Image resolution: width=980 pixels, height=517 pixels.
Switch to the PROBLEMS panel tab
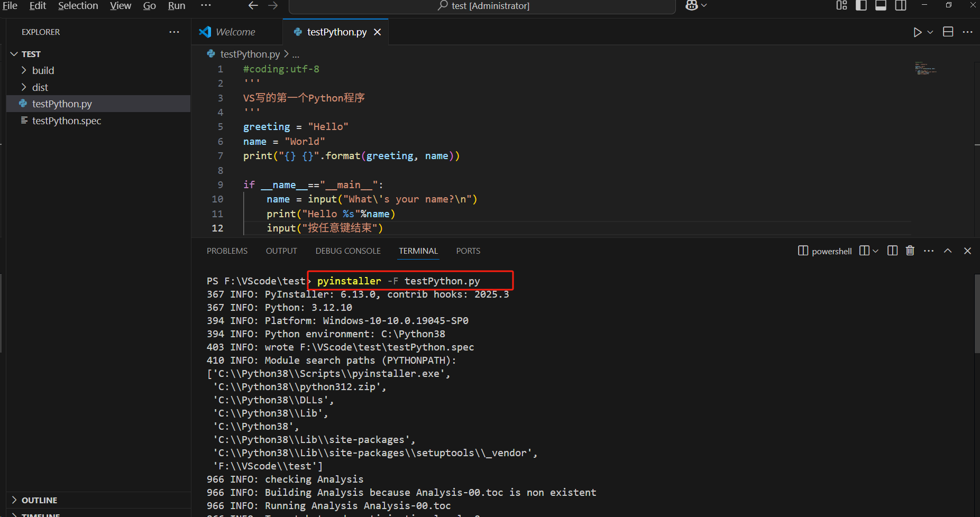[x=227, y=251]
